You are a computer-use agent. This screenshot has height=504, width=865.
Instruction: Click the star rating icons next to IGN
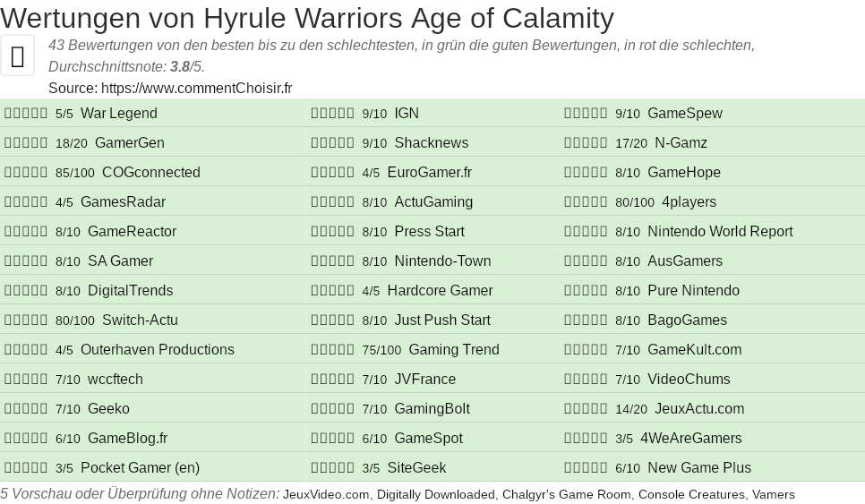pyautogui.click(x=332, y=114)
